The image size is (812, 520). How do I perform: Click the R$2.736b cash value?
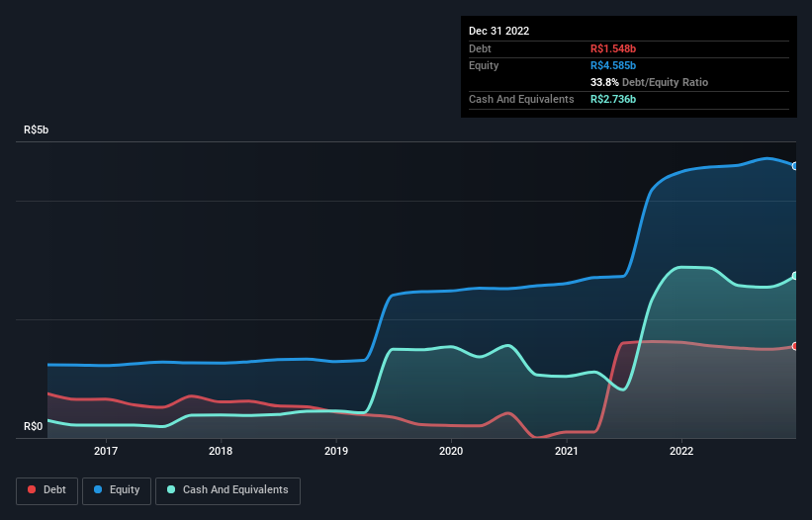pyautogui.click(x=613, y=99)
